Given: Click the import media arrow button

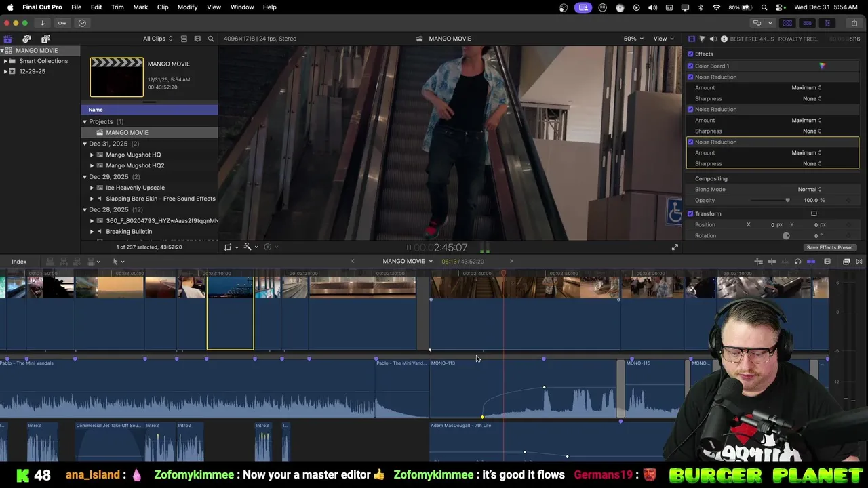Looking at the screenshot, I should (x=42, y=23).
